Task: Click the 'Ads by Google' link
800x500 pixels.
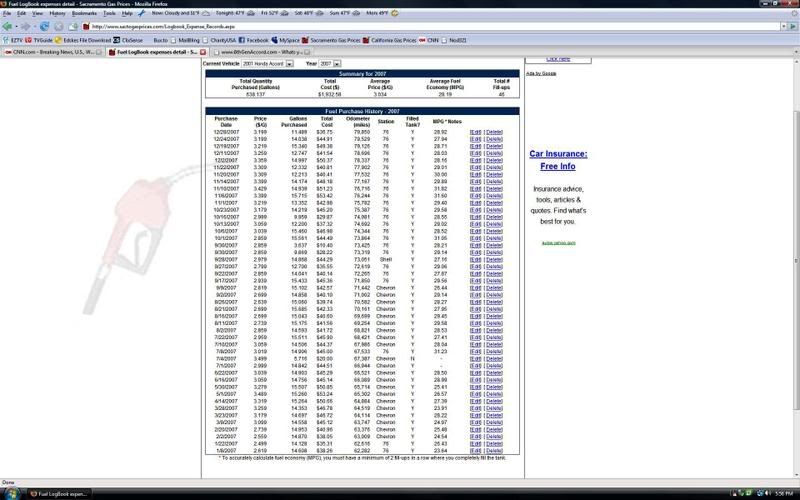Action: click(x=541, y=73)
